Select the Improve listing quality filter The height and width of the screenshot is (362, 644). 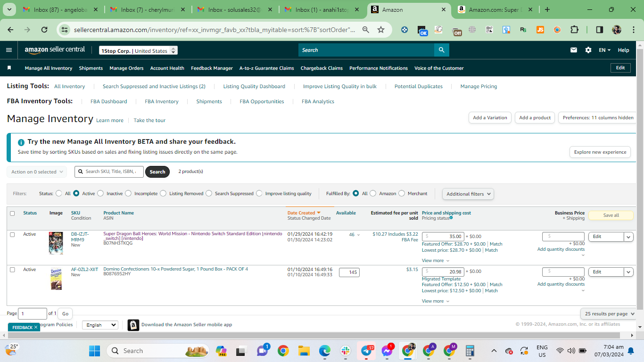[x=259, y=193]
